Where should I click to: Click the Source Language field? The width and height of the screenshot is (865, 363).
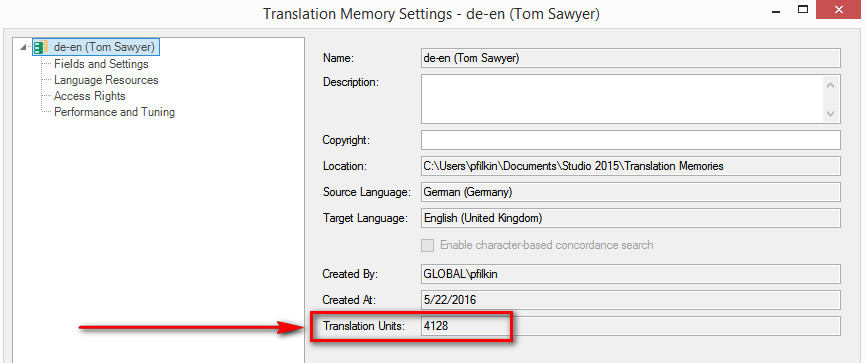pos(631,192)
